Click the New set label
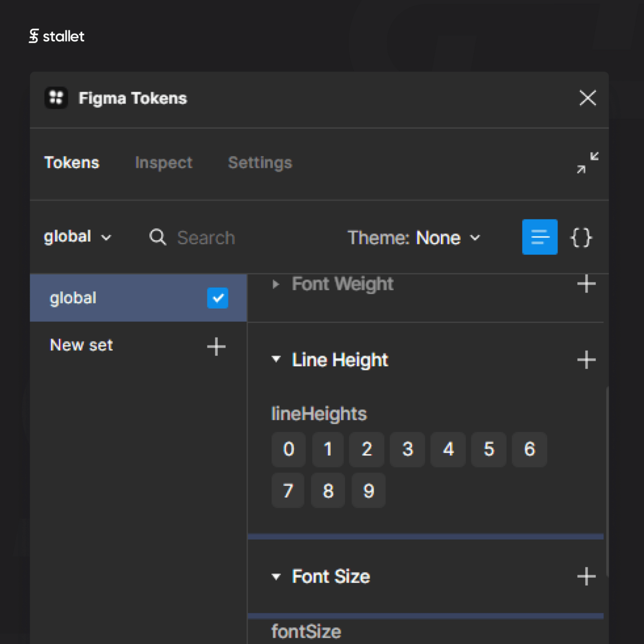 (x=81, y=345)
